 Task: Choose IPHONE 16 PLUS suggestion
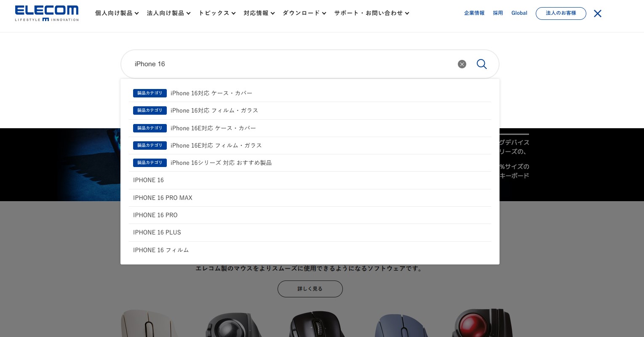click(310, 232)
